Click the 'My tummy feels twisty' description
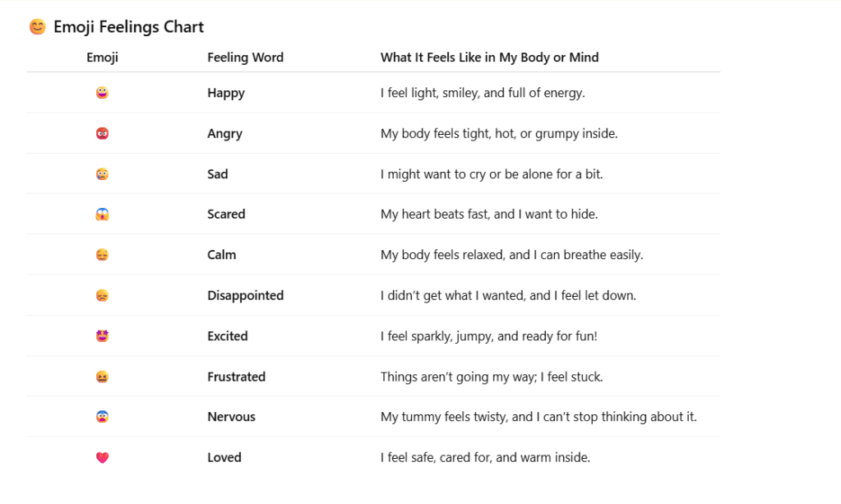The height and width of the screenshot is (504, 841). (x=538, y=417)
